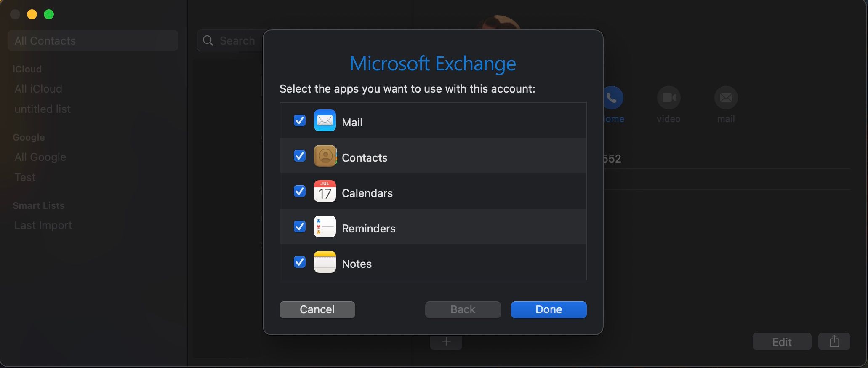This screenshot has width=868, height=368.
Task: Uncheck the Contacts checkbox
Action: (x=299, y=156)
